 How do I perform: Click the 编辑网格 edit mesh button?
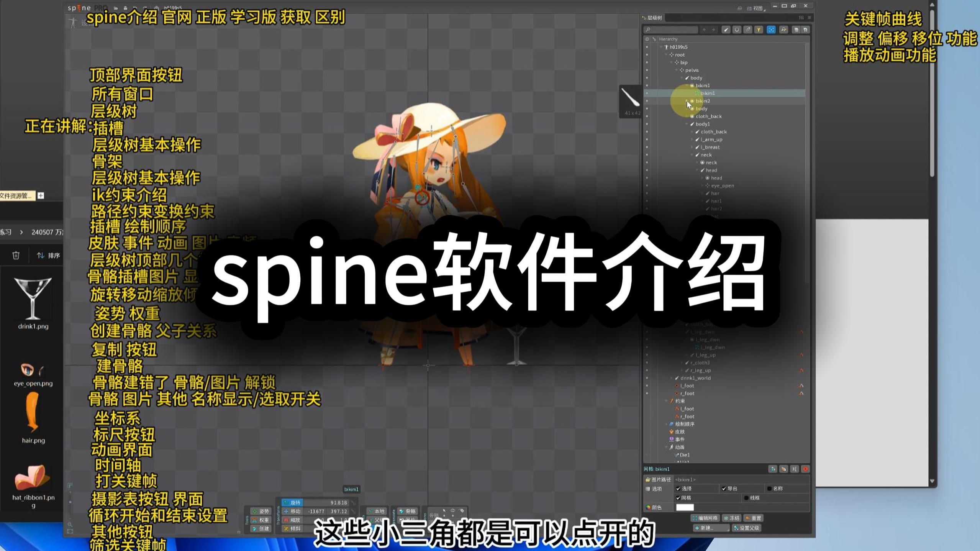705,518
